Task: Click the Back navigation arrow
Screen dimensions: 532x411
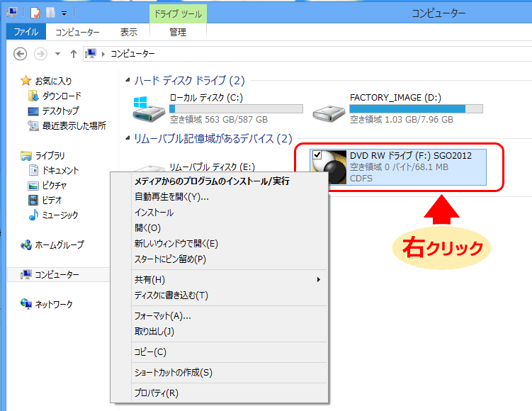Action: (20, 54)
